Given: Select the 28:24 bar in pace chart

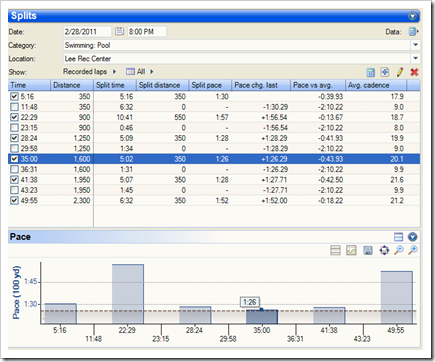Looking at the screenshot, I should 195,315.
